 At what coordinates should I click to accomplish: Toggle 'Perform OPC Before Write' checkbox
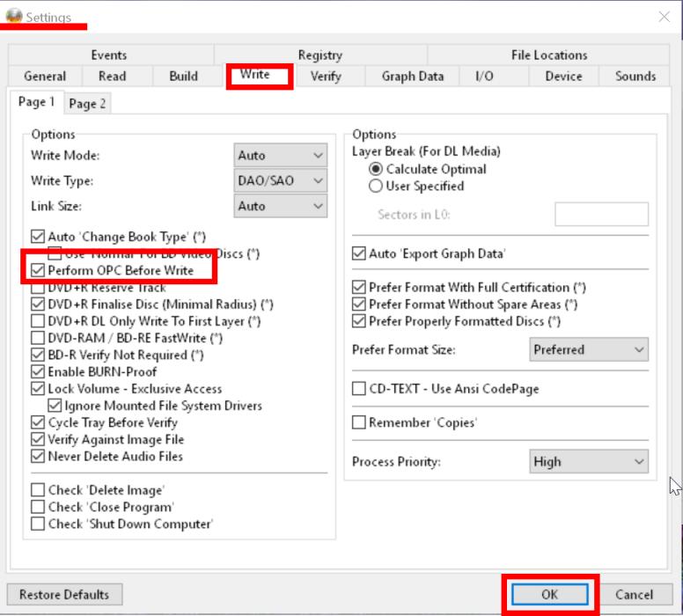(38, 270)
